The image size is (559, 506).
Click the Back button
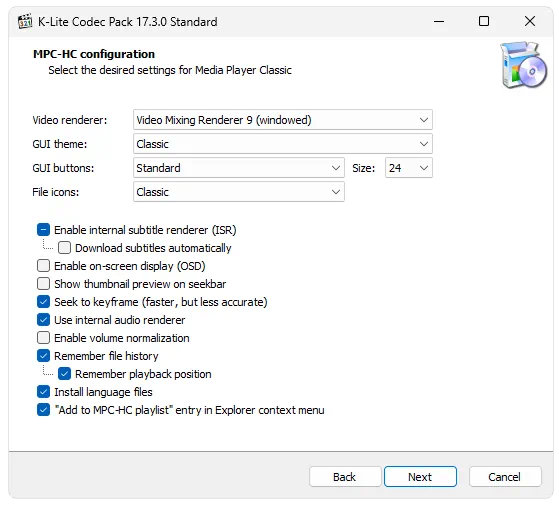(x=345, y=477)
